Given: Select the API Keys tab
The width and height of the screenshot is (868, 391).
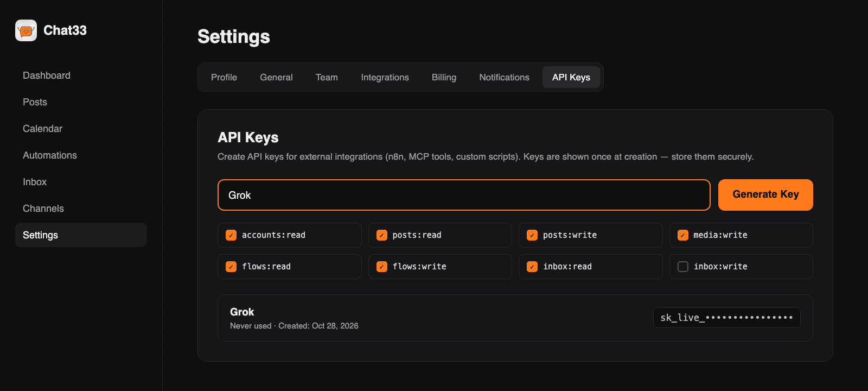Looking at the screenshot, I should point(571,77).
